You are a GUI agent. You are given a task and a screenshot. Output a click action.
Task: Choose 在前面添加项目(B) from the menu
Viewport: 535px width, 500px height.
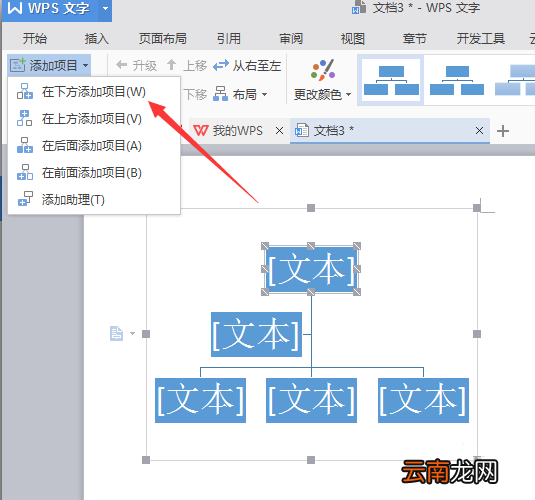coord(94,173)
